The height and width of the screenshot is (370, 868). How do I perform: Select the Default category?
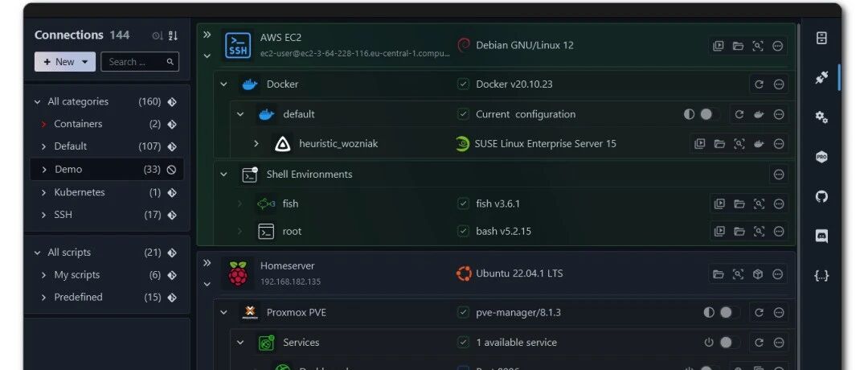pyautogui.click(x=107, y=146)
